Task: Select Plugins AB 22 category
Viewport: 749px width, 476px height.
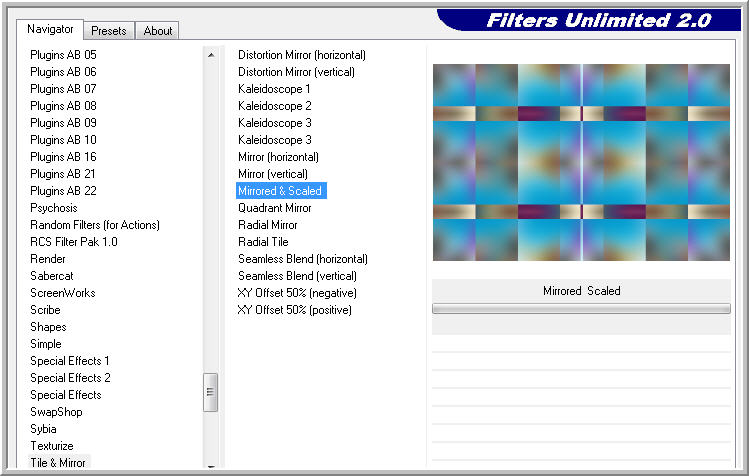Action: (63, 191)
